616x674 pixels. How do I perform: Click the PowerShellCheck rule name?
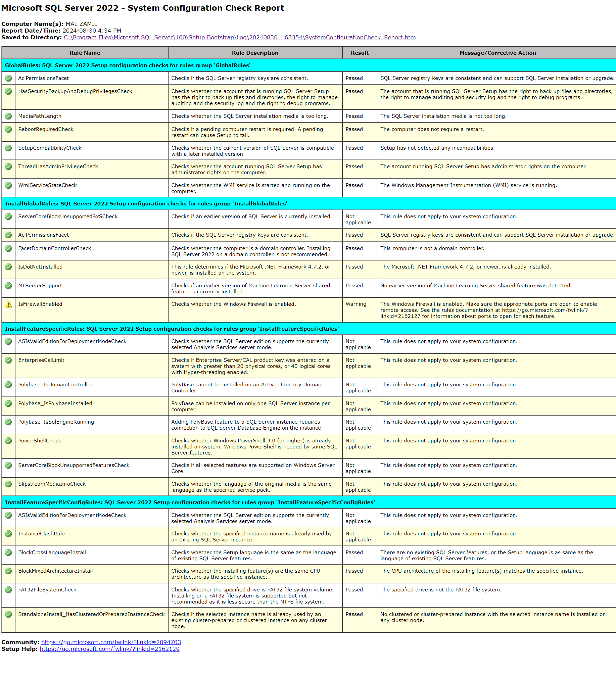40,441
